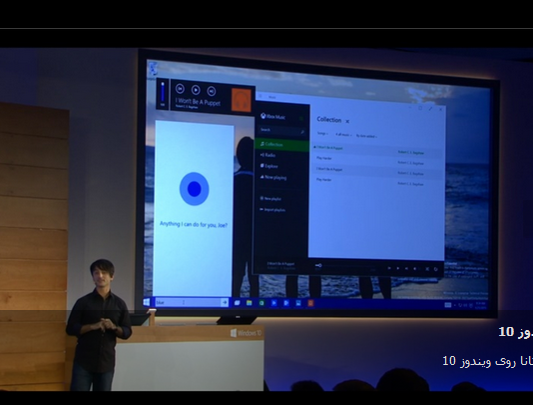Viewport: 533px width, 405px height.
Task: Click the previous track button in the mini player
Action: click(180, 89)
